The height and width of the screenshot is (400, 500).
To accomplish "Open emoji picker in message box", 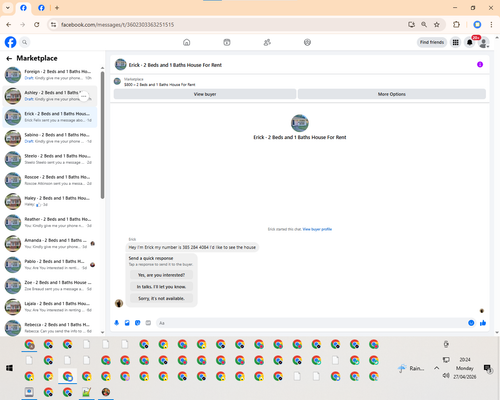I will click(471, 323).
